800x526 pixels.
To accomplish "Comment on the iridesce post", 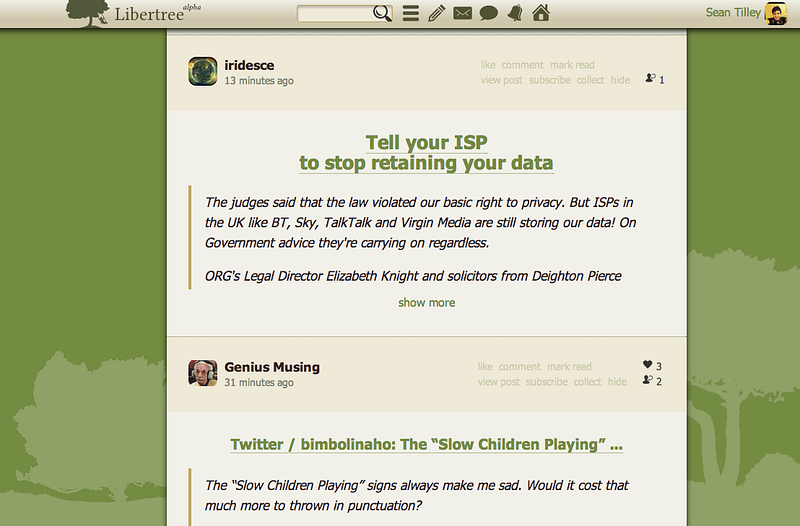I will click(522, 65).
